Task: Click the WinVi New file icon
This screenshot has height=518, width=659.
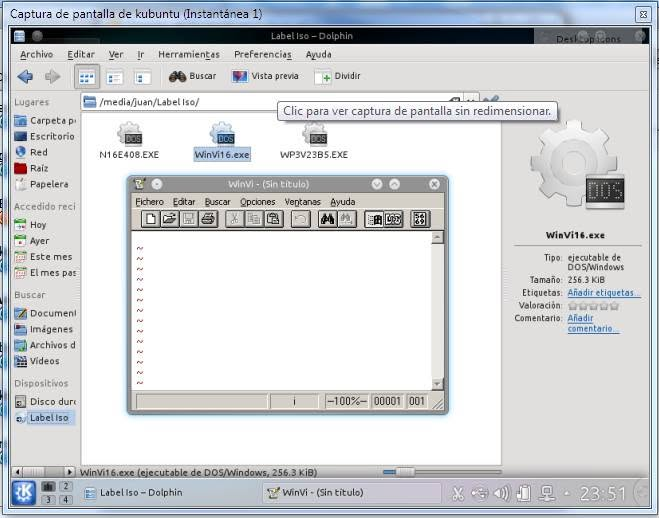Action: [150, 219]
